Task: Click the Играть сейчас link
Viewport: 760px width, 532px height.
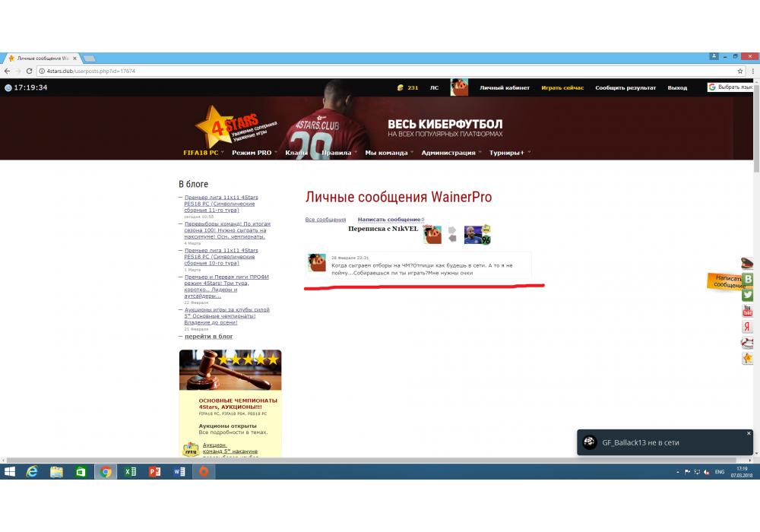Action: click(x=562, y=87)
